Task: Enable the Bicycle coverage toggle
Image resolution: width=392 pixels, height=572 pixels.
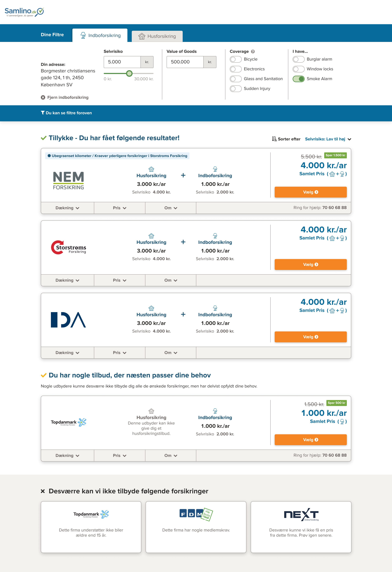Action: [236, 59]
